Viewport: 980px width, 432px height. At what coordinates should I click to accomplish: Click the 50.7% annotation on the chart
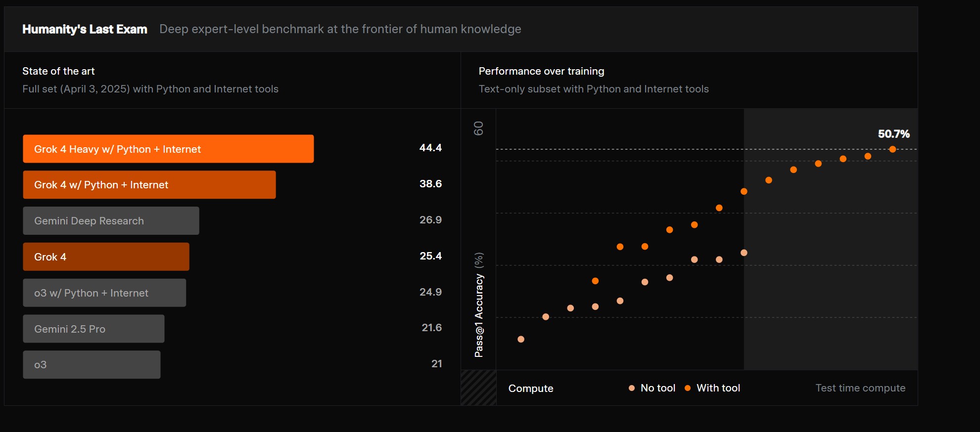(x=893, y=134)
